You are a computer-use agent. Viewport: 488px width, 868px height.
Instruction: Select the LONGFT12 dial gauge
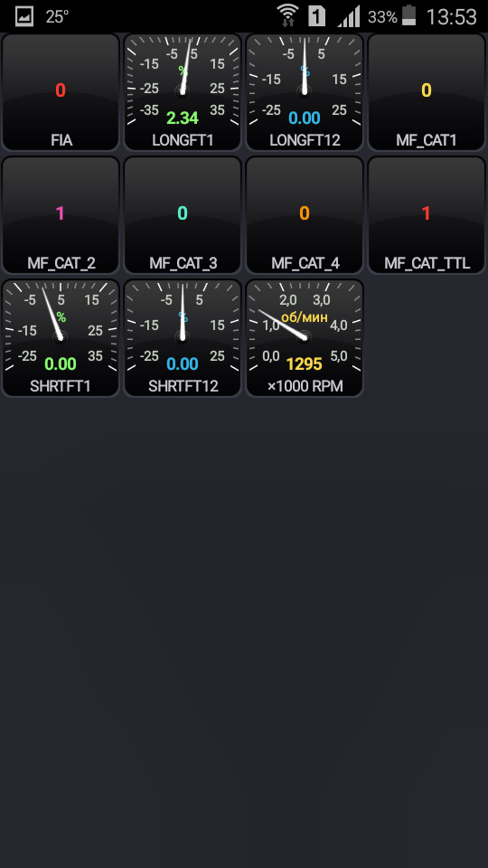[x=305, y=92]
